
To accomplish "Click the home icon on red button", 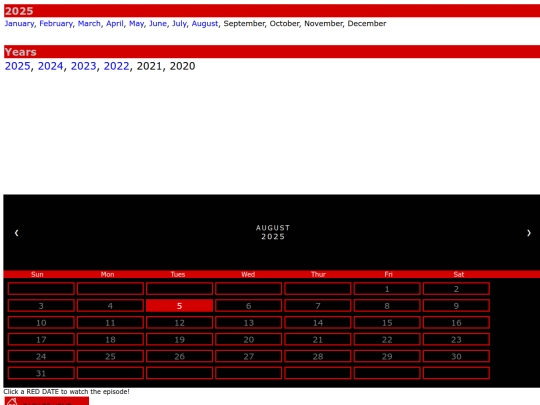I will click(x=12, y=402).
